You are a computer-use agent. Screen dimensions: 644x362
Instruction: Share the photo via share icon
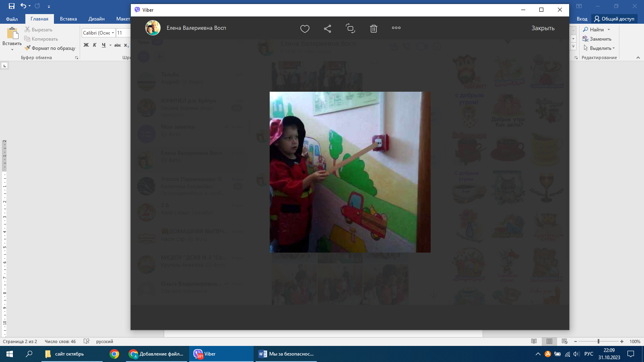(x=328, y=29)
